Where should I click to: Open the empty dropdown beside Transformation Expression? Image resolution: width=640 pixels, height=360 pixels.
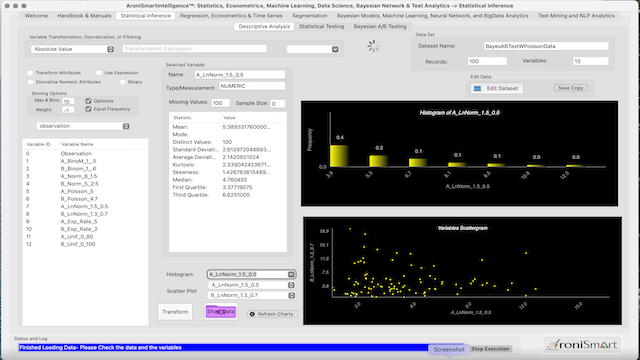[313, 49]
